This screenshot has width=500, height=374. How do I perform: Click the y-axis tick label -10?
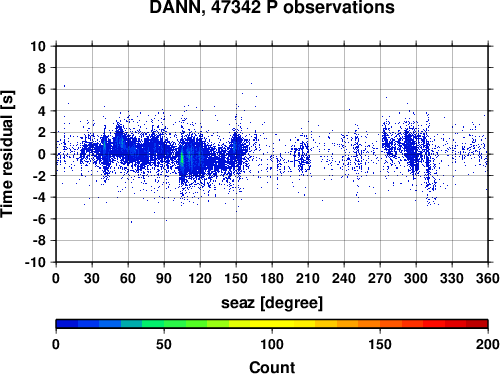pos(35,262)
